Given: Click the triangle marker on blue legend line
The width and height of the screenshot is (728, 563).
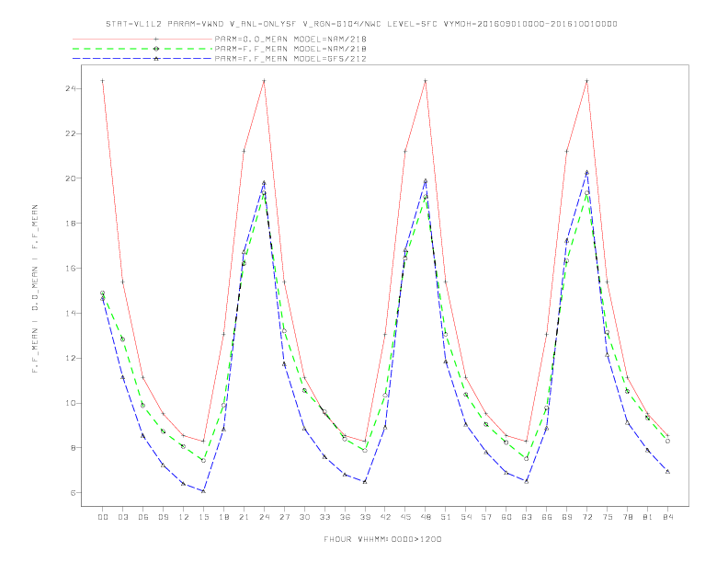Looking at the screenshot, I should (x=156, y=59).
